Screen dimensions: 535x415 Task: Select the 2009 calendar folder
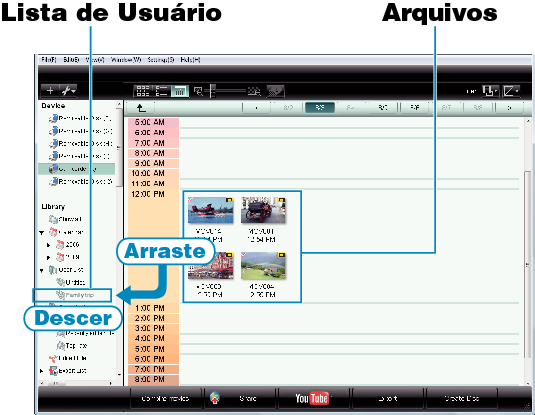pos(68,244)
